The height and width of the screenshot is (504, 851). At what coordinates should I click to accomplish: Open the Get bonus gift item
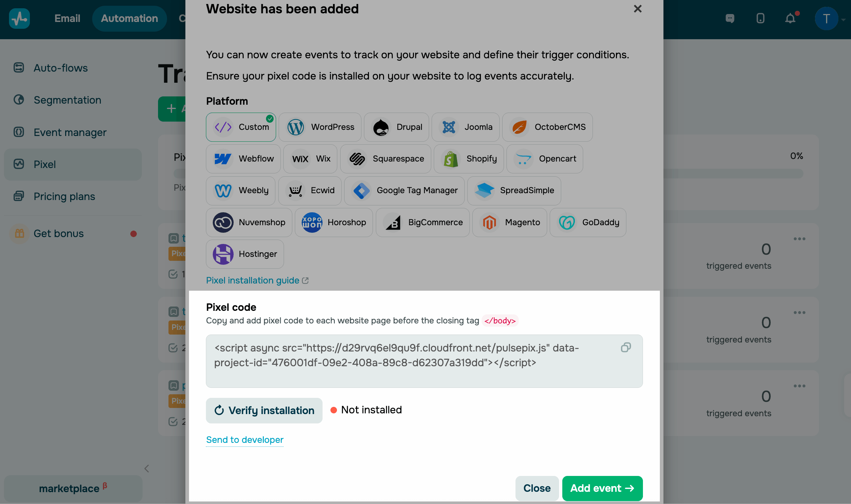[x=58, y=234]
